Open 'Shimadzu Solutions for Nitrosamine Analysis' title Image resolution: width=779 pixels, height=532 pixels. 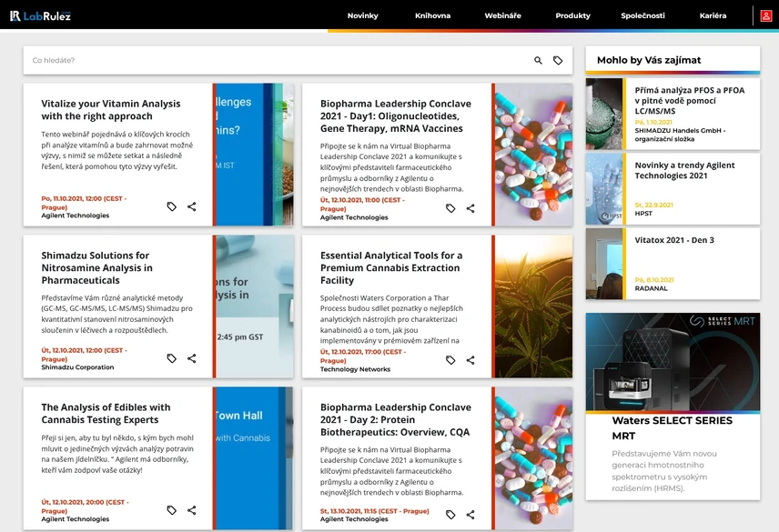pyautogui.click(x=96, y=268)
